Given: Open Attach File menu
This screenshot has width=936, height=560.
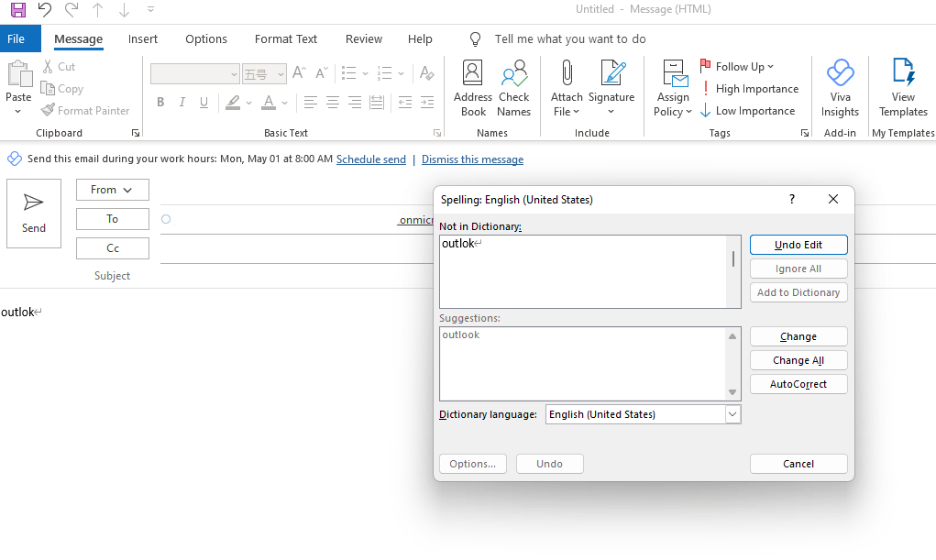Looking at the screenshot, I should pyautogui.click(x=567, y=88).
